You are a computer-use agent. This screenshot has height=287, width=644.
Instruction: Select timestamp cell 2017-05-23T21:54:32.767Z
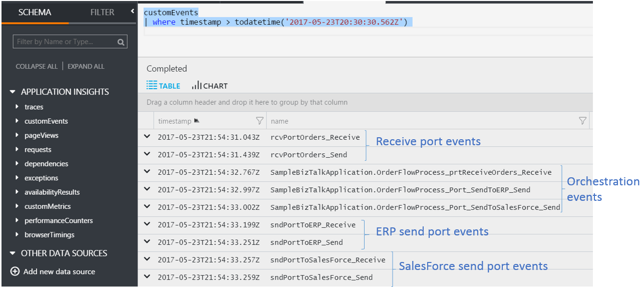[209, 172]
